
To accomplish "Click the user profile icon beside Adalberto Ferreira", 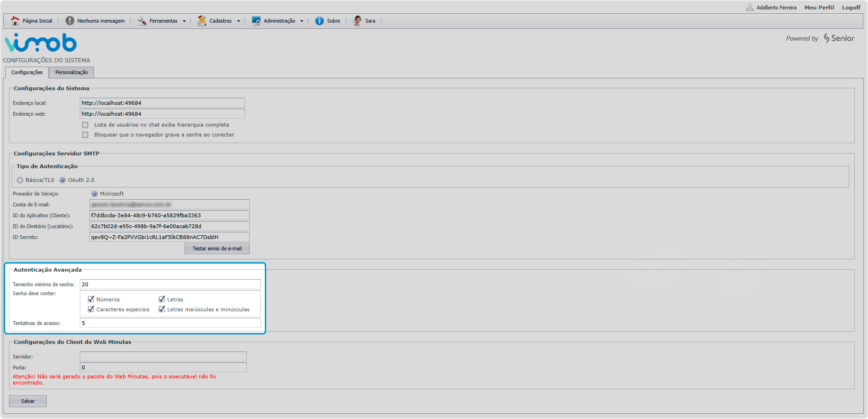I will point(750,7).
